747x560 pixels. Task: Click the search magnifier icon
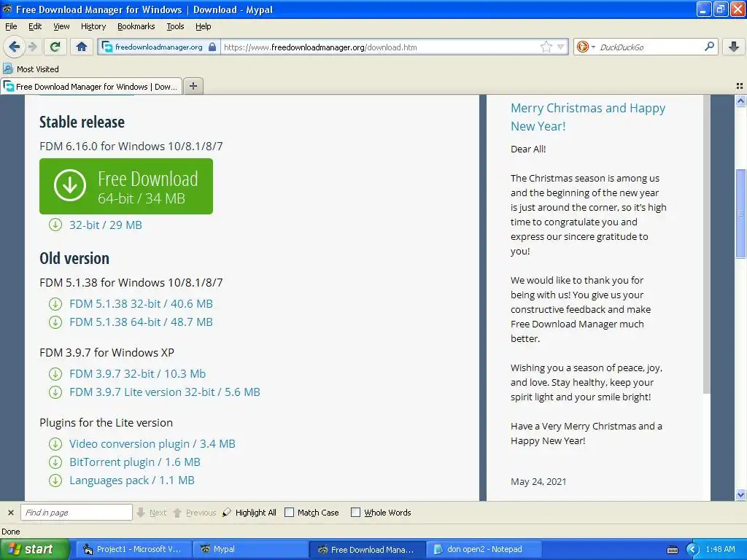click(x=709, y=47)
